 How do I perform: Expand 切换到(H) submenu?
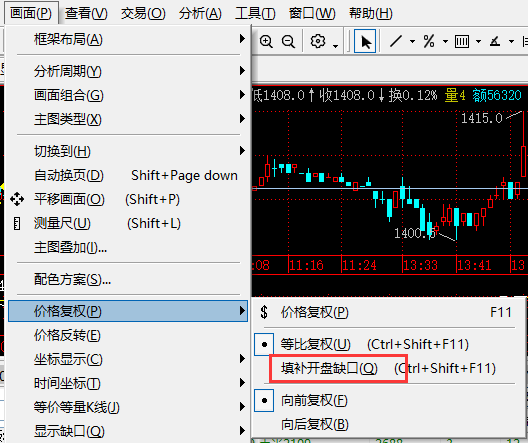[128, 151]
